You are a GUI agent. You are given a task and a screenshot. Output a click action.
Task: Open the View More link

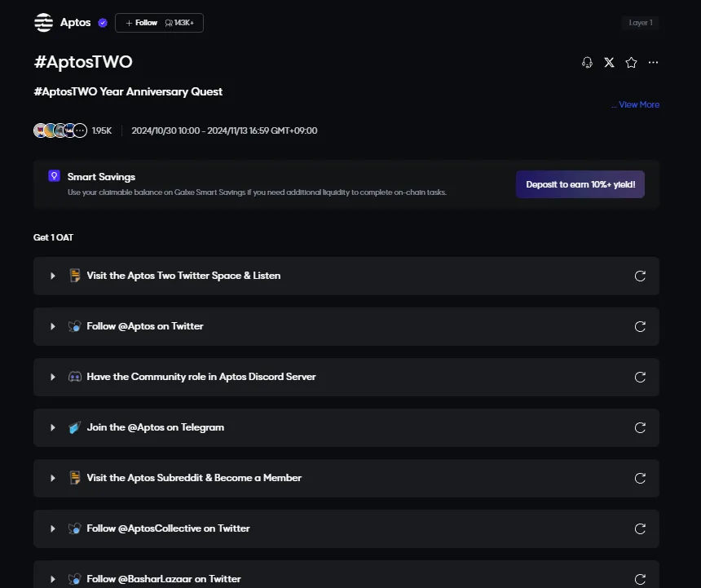(638, 104)
